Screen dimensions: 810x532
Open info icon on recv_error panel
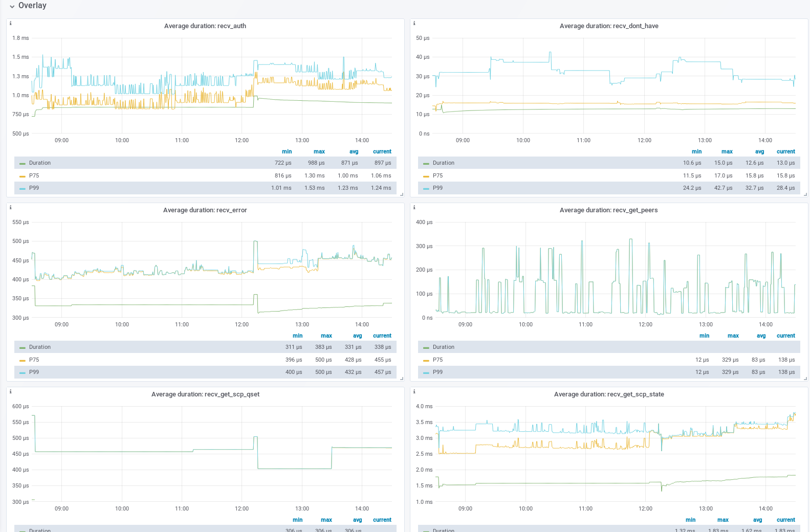point(10,208)
